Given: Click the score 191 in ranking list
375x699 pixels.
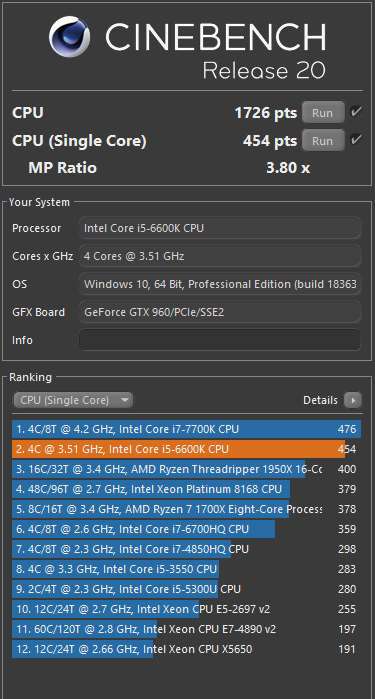Looking at the screenshot, I should [347, 649].
